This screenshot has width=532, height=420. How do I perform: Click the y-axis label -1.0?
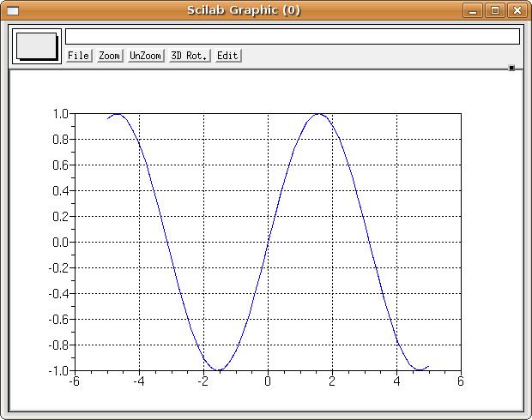tap(58, 371)
